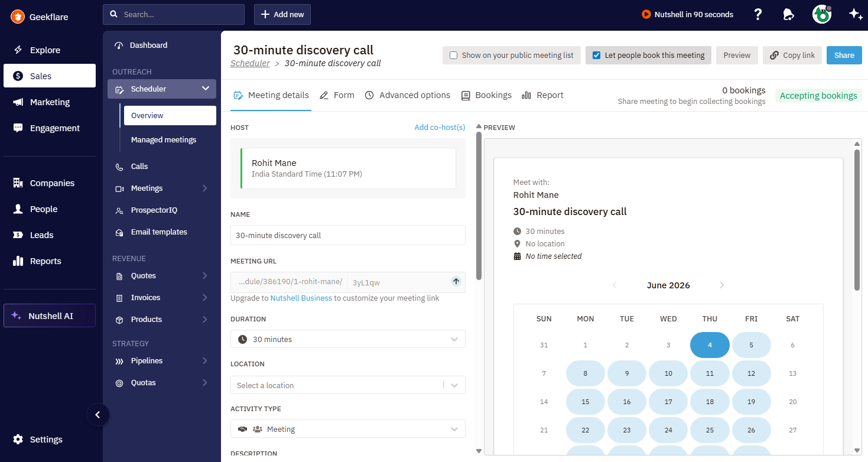Select the Meeting details tab
The width and height of the screenshot is (868, 462).
[271, 95]
